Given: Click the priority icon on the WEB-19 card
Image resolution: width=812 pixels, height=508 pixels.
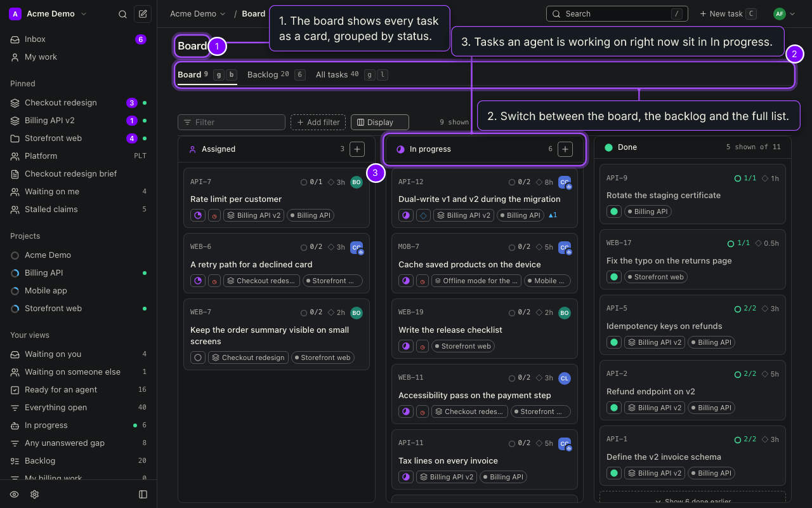Looking at the screenshot, I should [422, 346].
